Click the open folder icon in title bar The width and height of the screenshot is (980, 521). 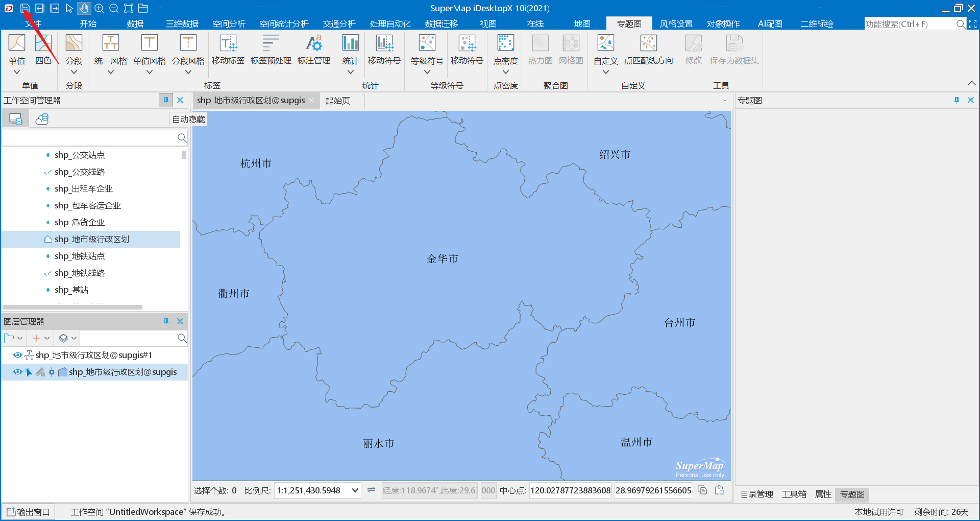143,8
